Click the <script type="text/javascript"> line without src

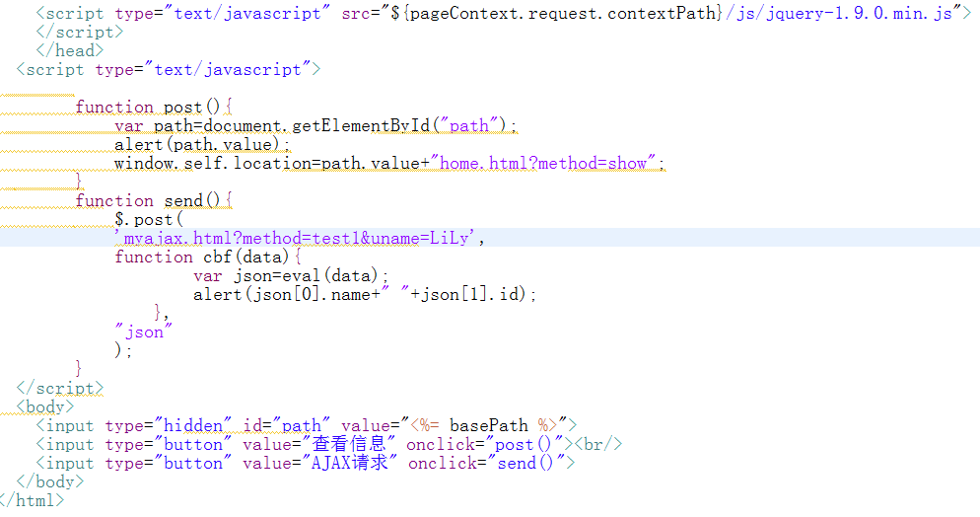pos(169,69)
